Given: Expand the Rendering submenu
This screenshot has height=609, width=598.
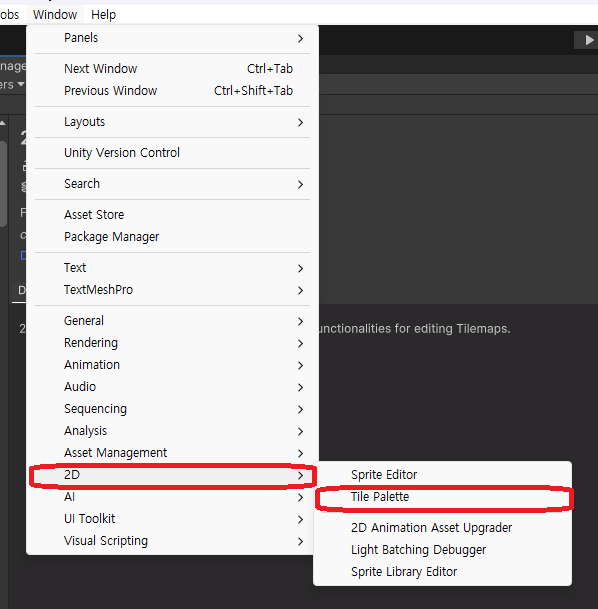Looking at the screenshot, I should coord(172,343).
